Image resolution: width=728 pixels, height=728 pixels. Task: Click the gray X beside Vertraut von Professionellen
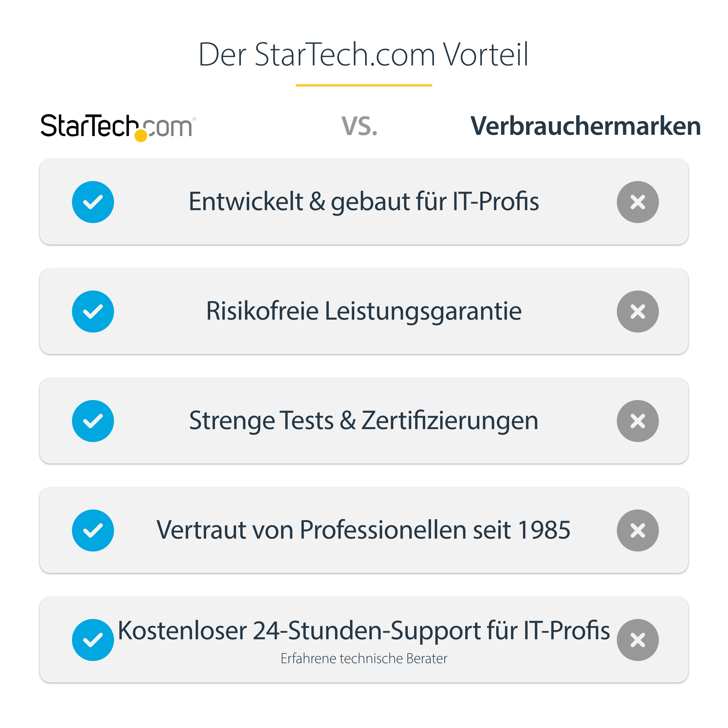click(638, 531)
